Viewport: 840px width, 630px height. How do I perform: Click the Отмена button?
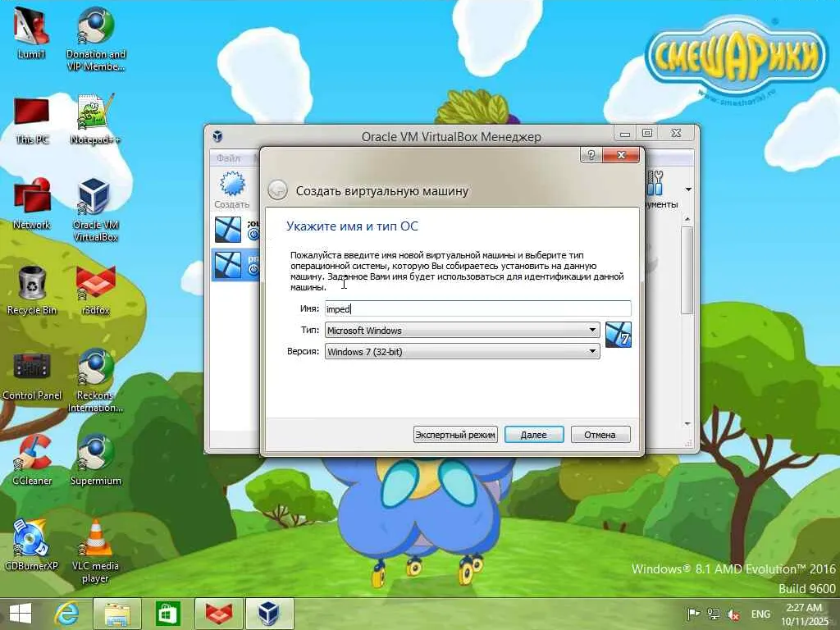(600, 435)
